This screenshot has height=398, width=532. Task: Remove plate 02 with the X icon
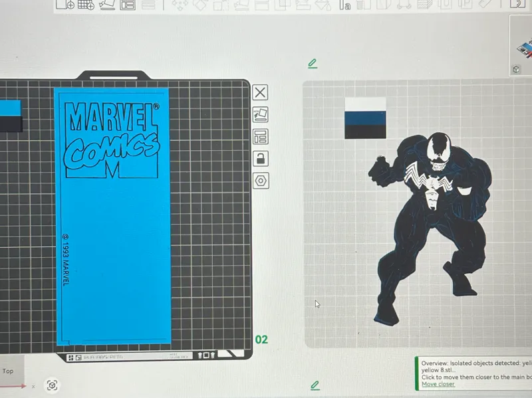coord(260,92)
